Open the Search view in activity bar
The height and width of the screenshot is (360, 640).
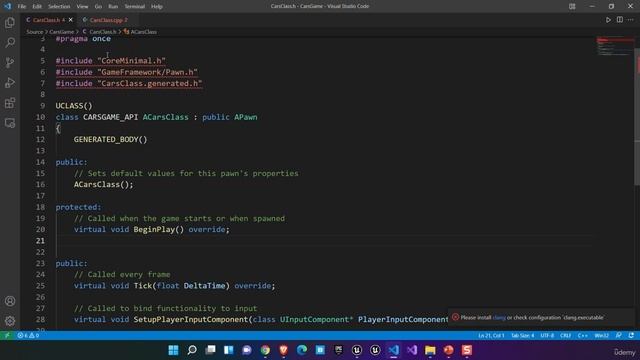point(10,42)
